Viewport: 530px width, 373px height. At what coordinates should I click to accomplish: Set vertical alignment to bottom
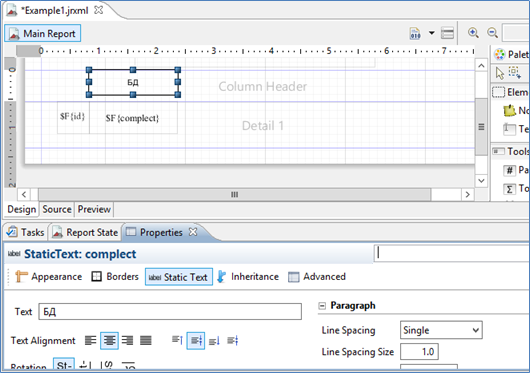[x=214, y=341]
